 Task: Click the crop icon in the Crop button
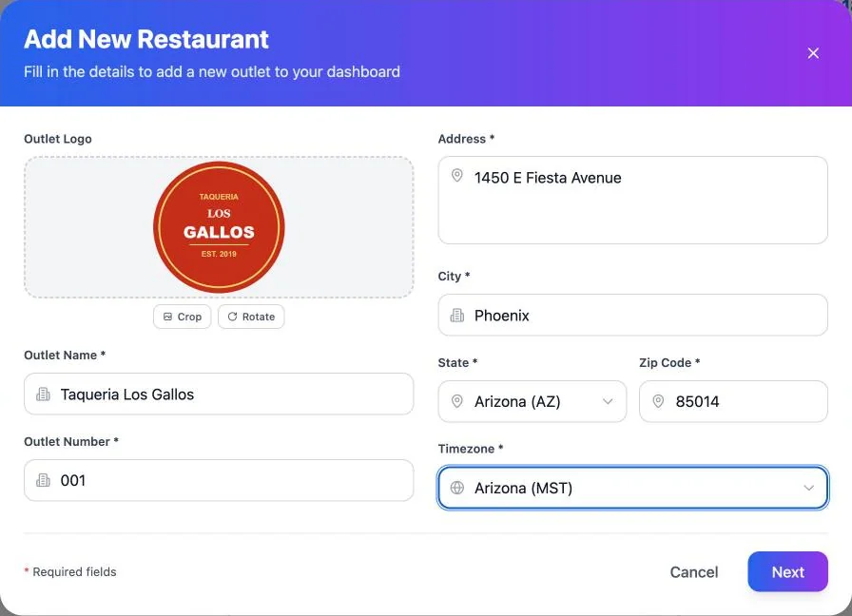168,317
